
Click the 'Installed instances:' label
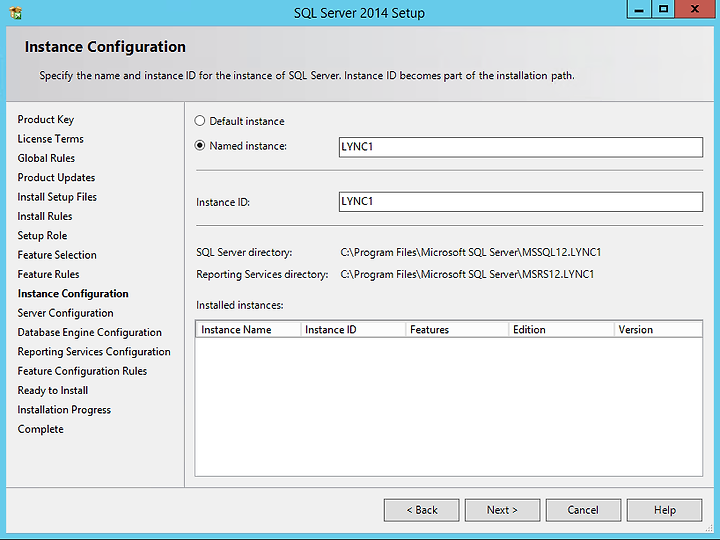click(x=240, y=305)
